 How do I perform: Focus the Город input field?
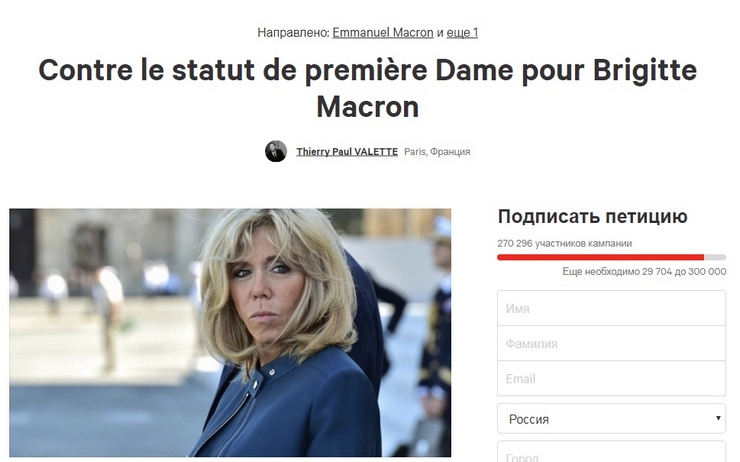point(611,452)
